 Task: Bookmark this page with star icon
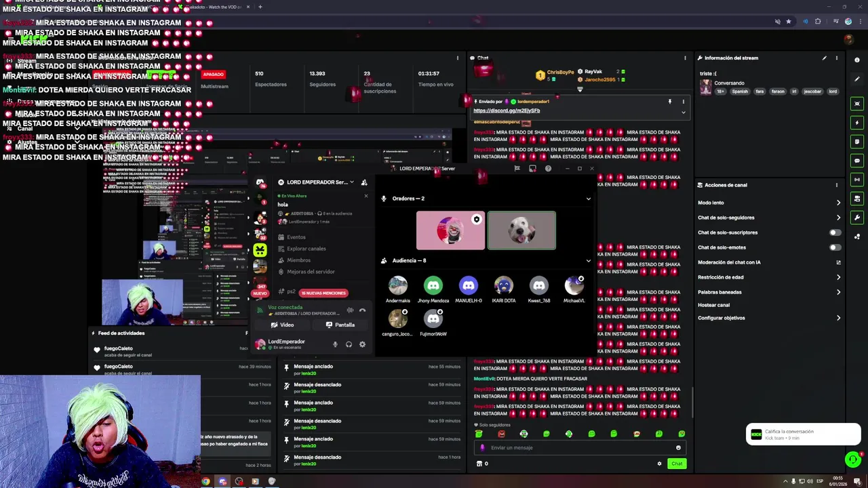[x=788, y=22]
